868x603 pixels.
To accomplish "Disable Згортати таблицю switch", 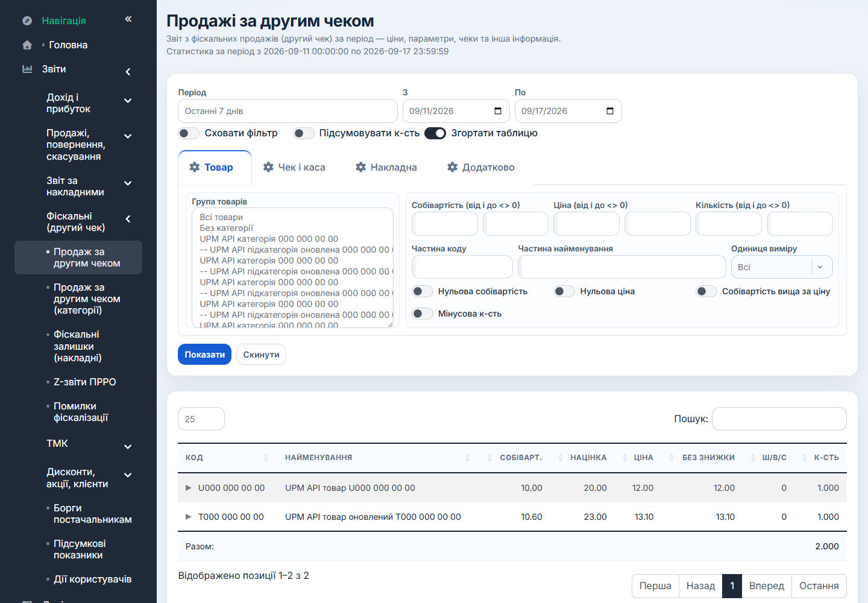I will (435, 133).
